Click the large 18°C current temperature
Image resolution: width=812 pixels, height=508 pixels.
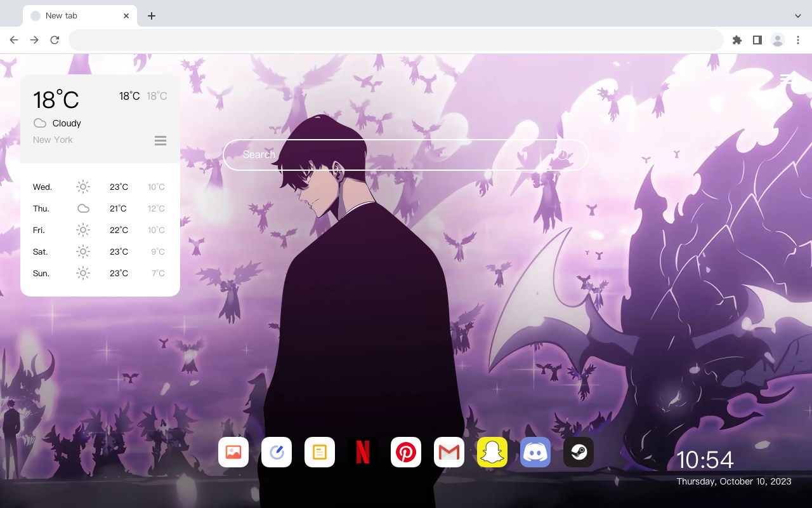coord(56,100)
